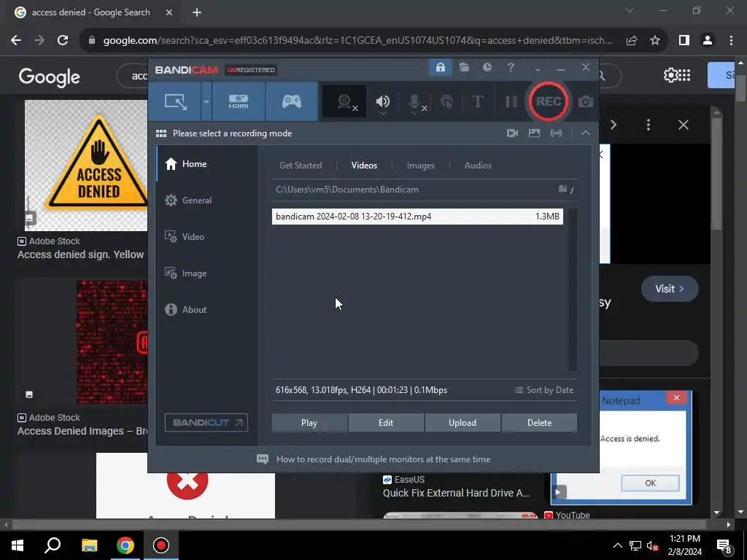The image size is (747, 560).
Task: Collapse Bandicam panel with up chevron
Action: [586, 133]
